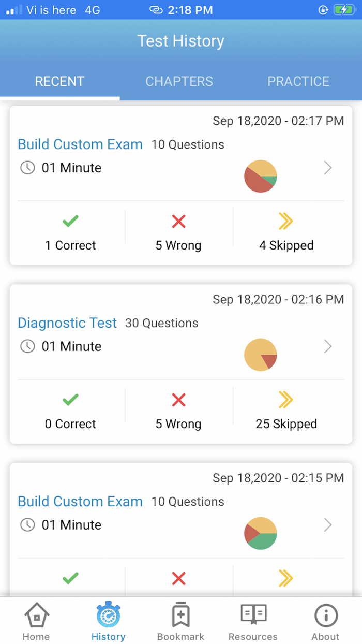Screen dimensions: 362x644
Task: Open the Home icon in bottom bar
Action: (x=36, y=616)
